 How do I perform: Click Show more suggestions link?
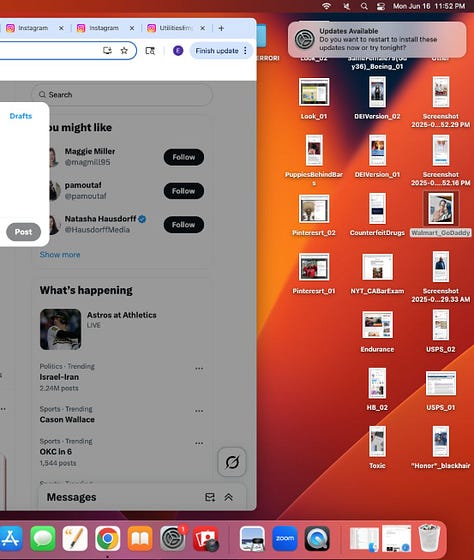coord(60,255)
